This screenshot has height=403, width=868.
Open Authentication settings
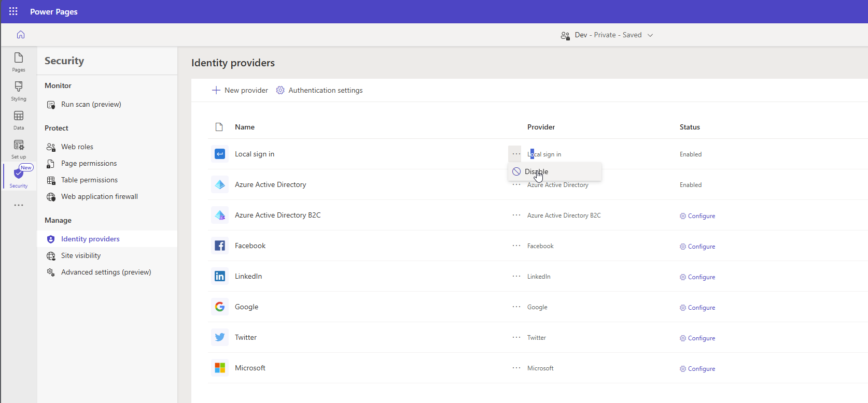click(319, 90)
